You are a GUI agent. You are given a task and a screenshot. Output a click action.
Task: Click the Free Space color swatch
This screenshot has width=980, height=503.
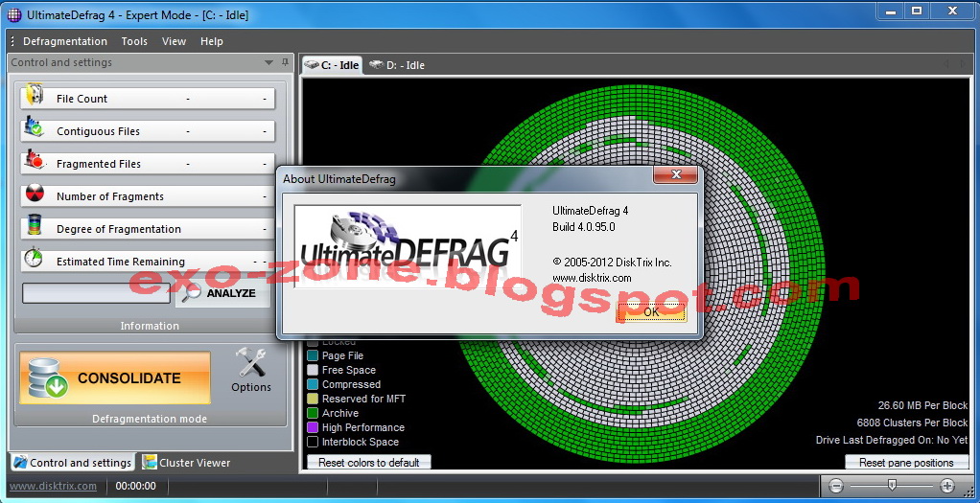click(x=313, y=370)
